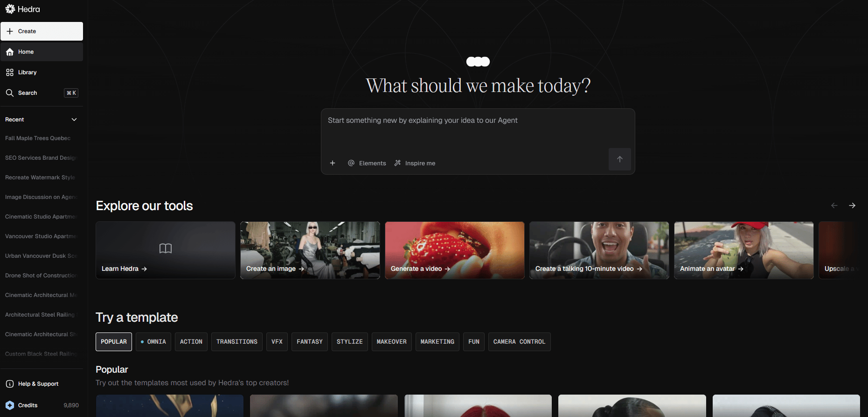Viewport: 868px width, 417px height.
Task: Open the Create an image tool card
Action: point(310,250)
